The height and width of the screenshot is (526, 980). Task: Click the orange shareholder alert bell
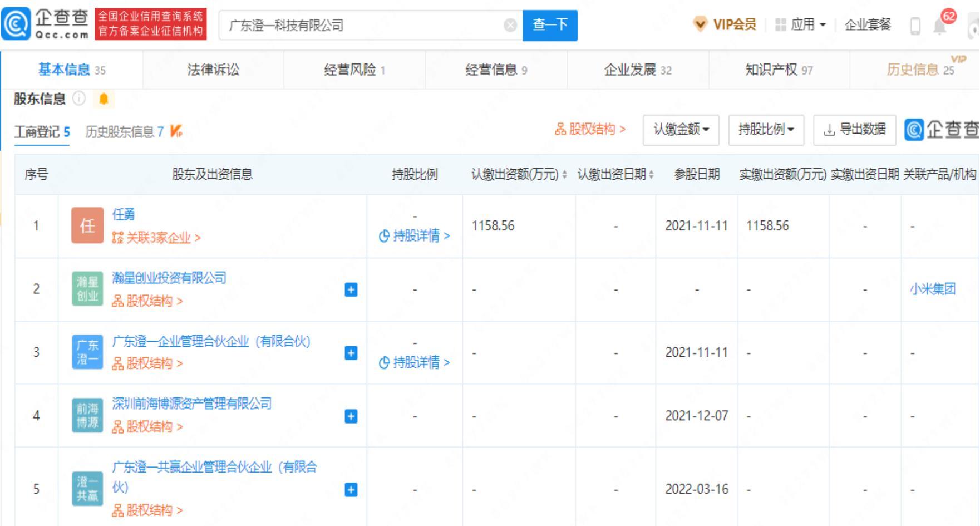point(104,99)
